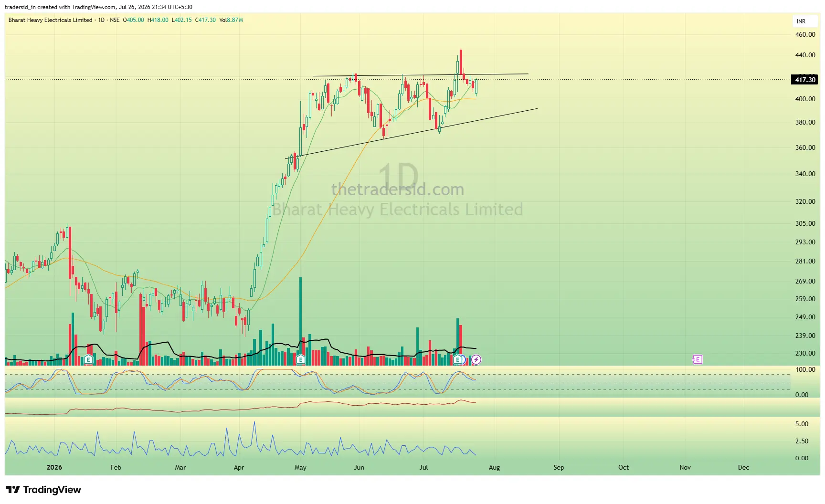The image size is (825, 504).
Task: Click the earnings marker near February
Action: click(88, 360)
